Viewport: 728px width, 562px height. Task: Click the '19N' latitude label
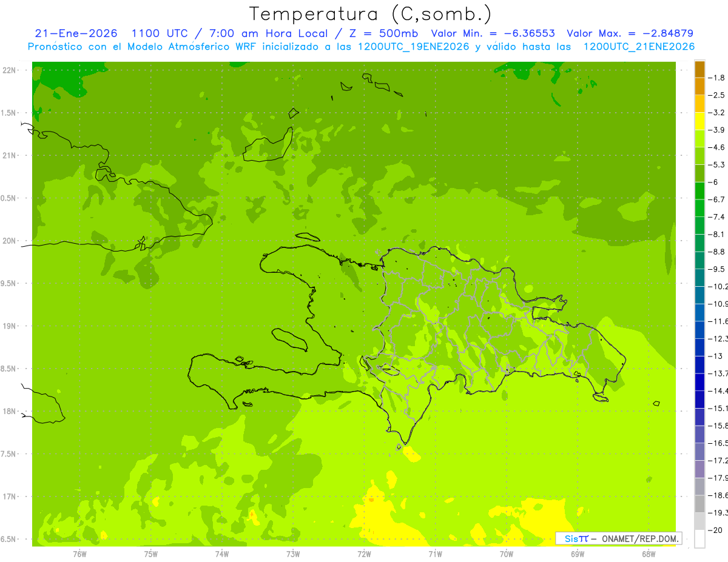click(10, 326)
